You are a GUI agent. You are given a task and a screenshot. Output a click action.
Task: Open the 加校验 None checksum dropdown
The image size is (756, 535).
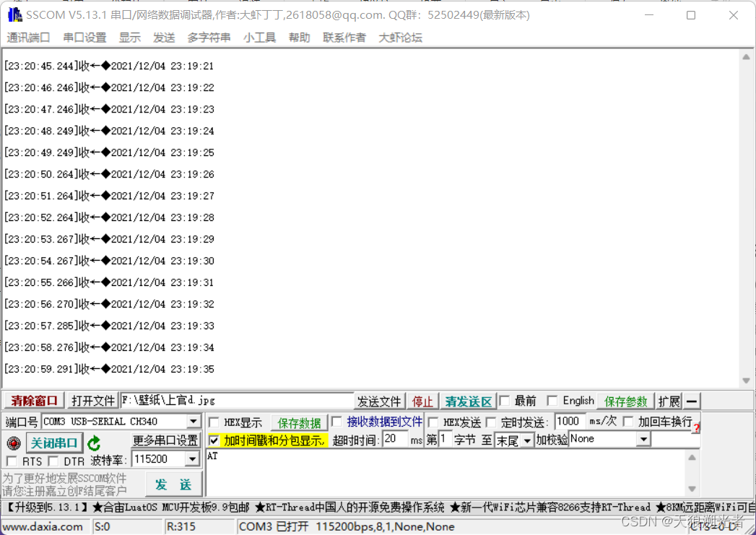tap(642, 439)
